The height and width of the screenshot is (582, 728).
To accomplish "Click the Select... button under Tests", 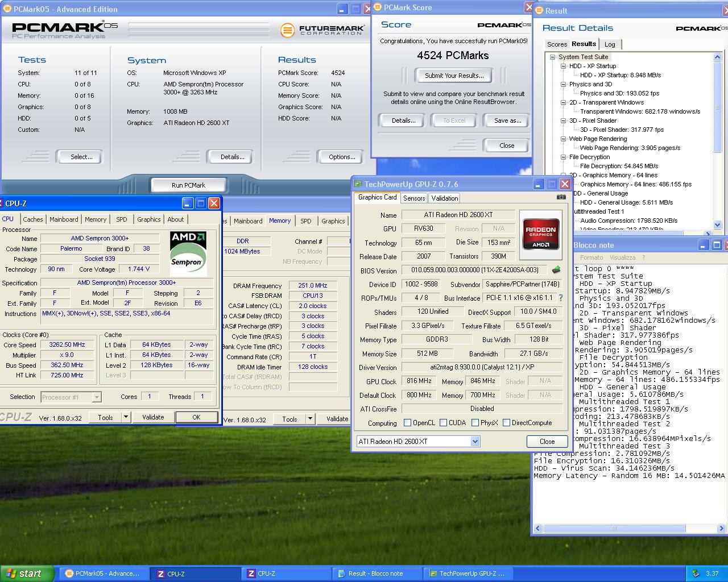I will coord(81,157).
